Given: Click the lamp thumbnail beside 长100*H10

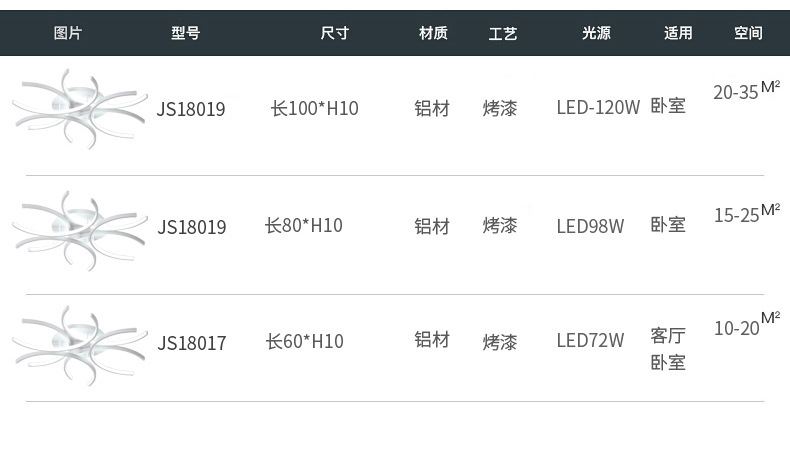Looking at the screenshot, I should point(78,108).
